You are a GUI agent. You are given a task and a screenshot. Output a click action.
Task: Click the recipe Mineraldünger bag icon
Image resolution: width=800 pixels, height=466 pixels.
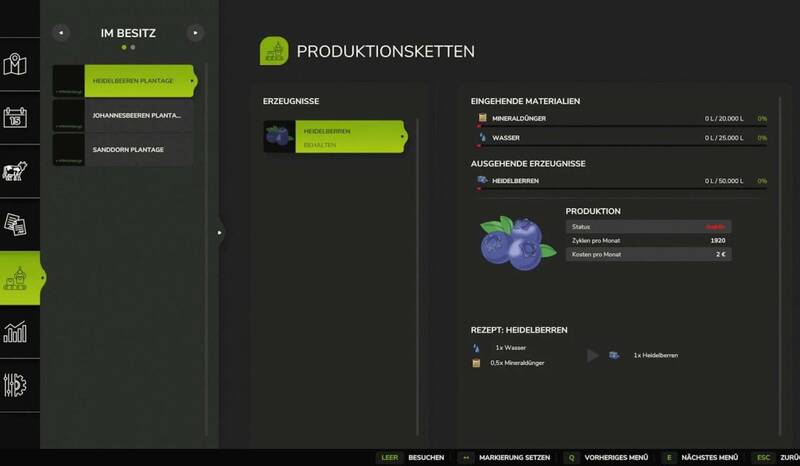click(476, 363)
